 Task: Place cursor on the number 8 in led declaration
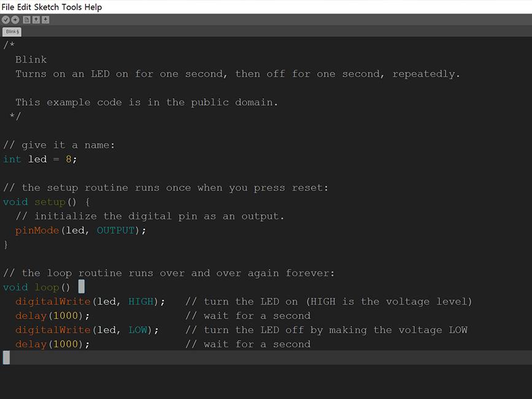[x=69, y=159]
